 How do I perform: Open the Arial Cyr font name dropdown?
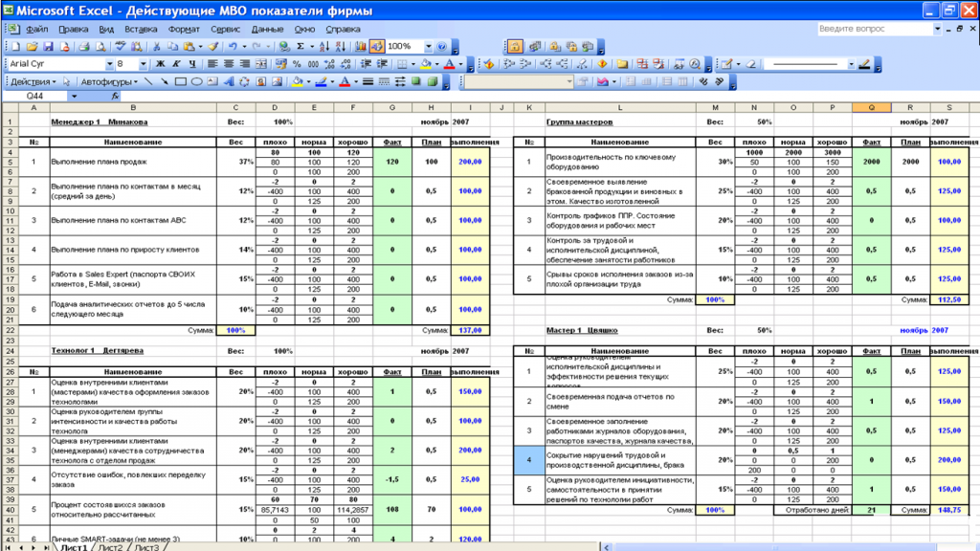click(x=109, y=64)
